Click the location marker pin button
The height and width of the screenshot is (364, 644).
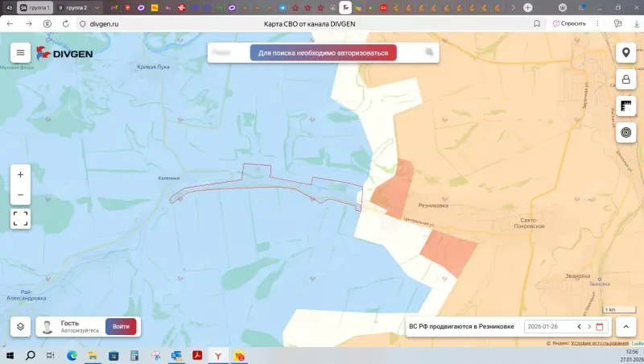click(625, 53)
